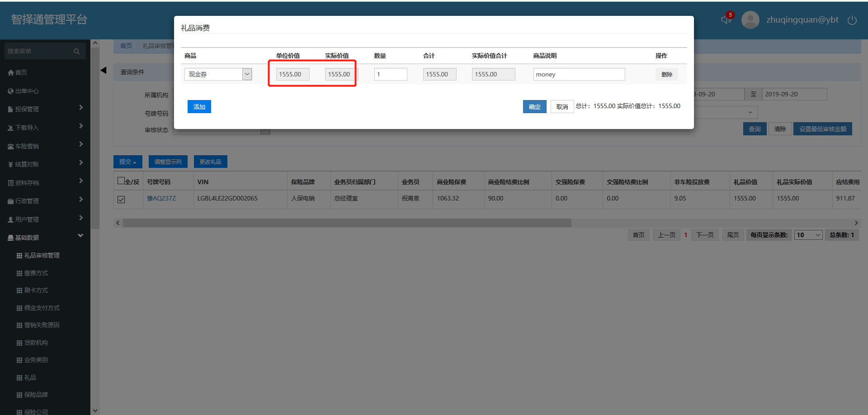868x415 pixels.
Task: Click the yen icon beside 结算对账
Action: coord(11,164)
